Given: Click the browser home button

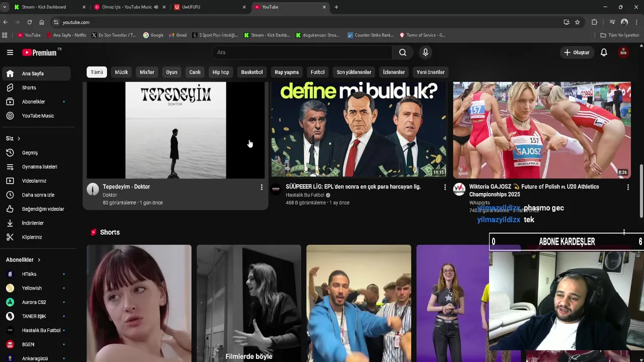Looking at the screenshot, I should pyautogui.click(x=42, y=22).
